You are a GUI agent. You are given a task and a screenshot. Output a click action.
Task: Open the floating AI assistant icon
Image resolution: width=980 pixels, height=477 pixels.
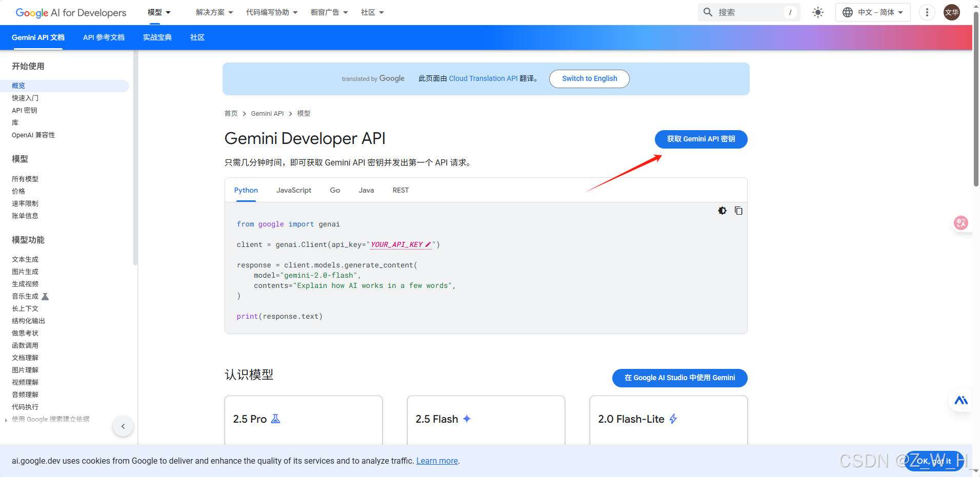(x=961, y=400)
